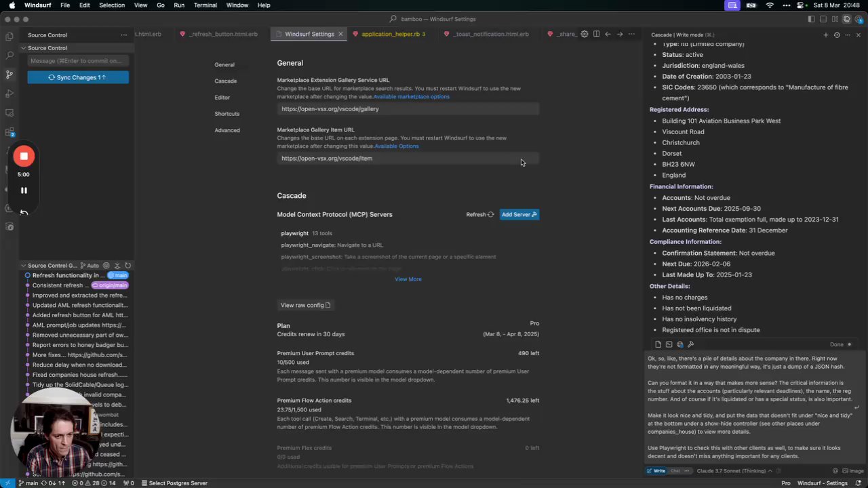Click the Sync Changes button
The width and height of the screenshot is (868, 488).
click(x=78, y=77)
